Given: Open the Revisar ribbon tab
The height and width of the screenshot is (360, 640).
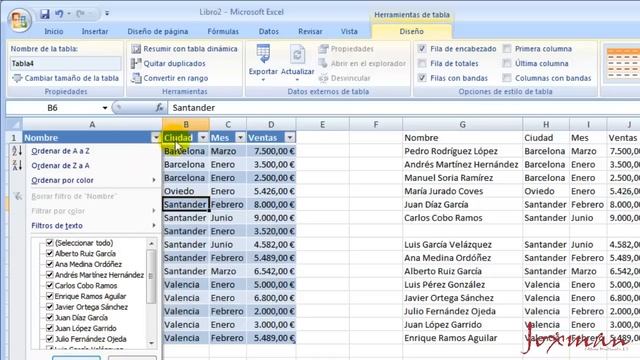Looking at the screenshot, I should 310,31.
